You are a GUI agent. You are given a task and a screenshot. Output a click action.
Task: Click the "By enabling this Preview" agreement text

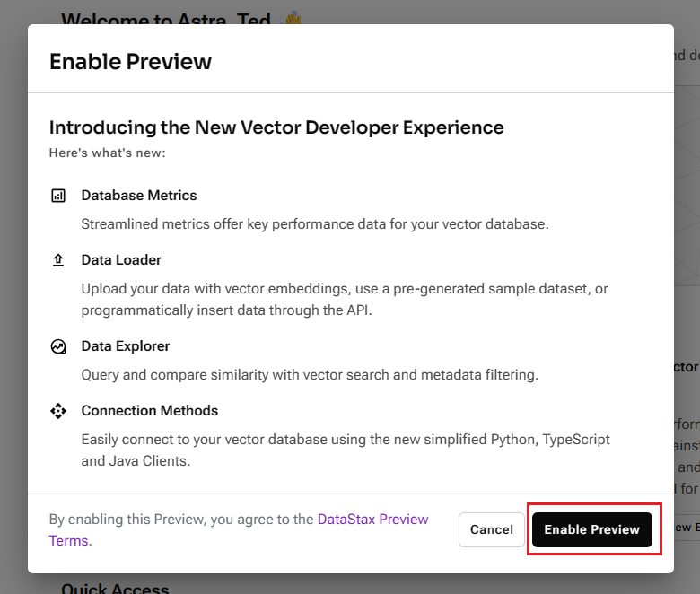pyautogui.click(x=179, y=520)
